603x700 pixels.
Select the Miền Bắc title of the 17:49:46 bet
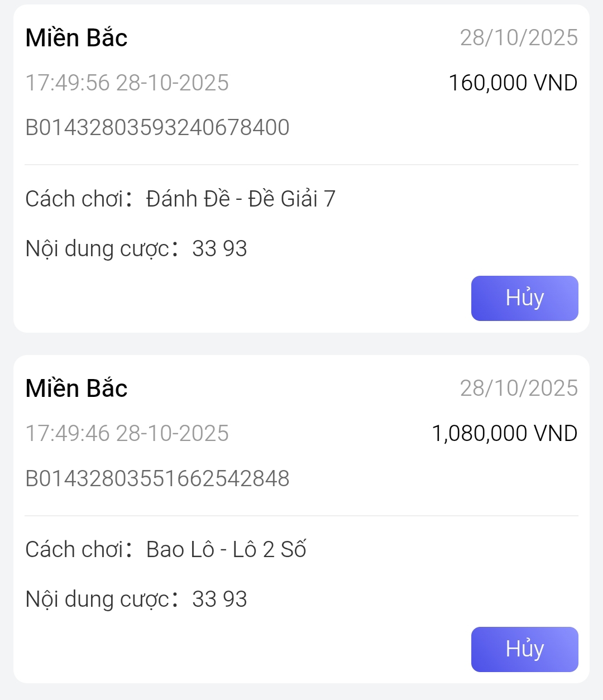pyautogui.click(x=76, y=389)
